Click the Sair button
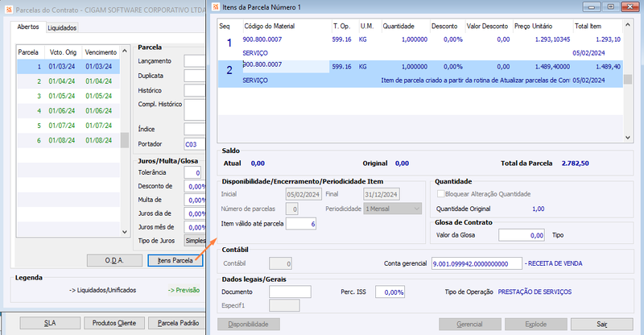 click(x=601, y=325)
